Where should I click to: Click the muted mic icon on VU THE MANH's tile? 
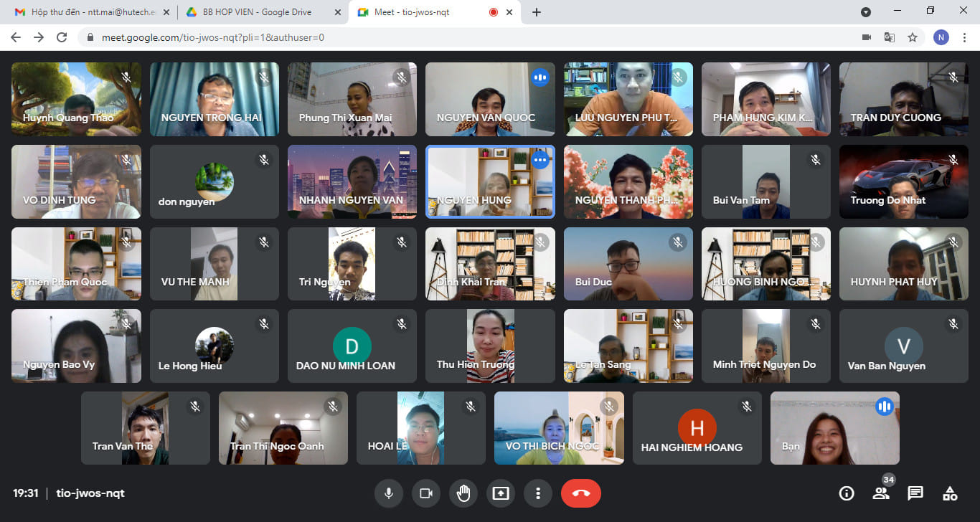click(264, 242)
